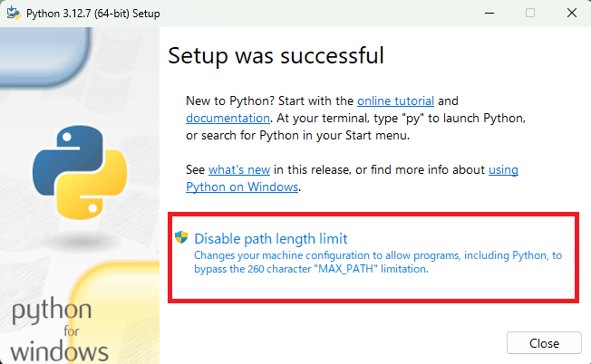Viewport: 591px width, 364px height.
Task: Click the UAC shield icon
Action: coord(181,238)
